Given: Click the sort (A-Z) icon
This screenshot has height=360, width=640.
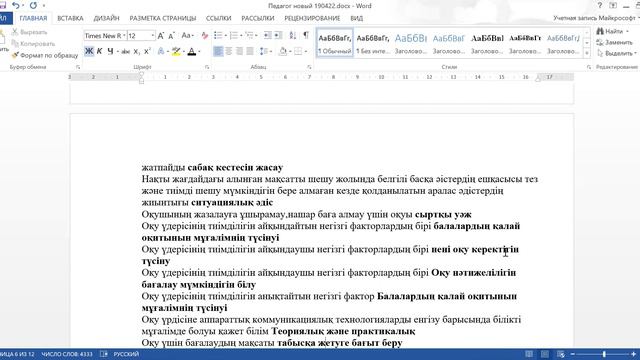Looking at the screenshot, I should (293, 36).
